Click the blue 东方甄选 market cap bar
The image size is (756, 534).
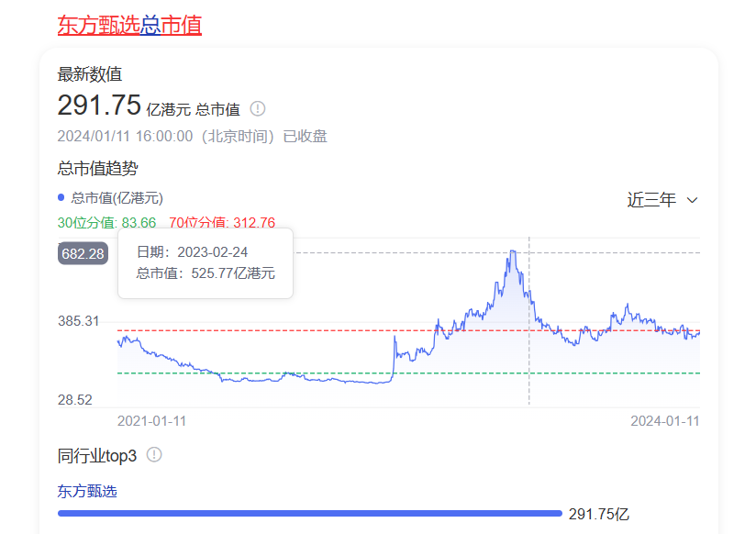(x=309, y=514)
